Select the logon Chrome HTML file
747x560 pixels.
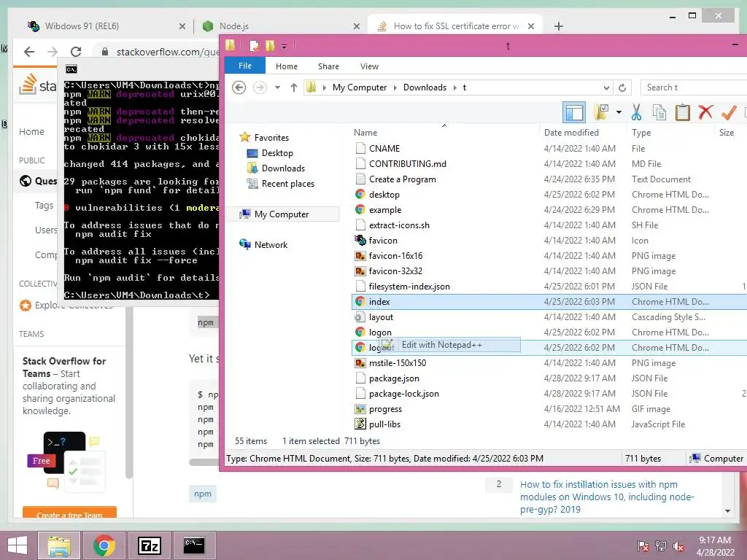pos(379,332)
